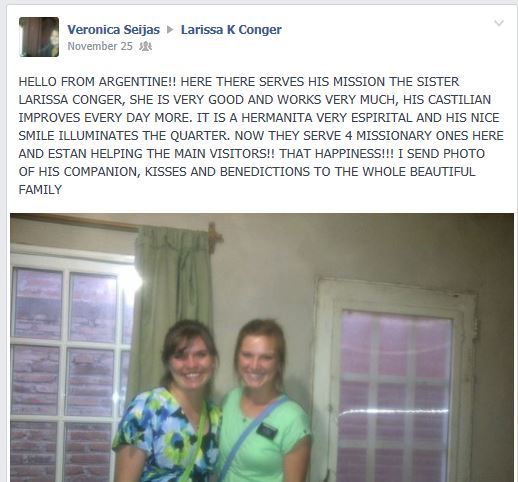Click the "LARISSA CONGER" mention in post body
This screenshot has height=482, width=518.
(70, 100)
